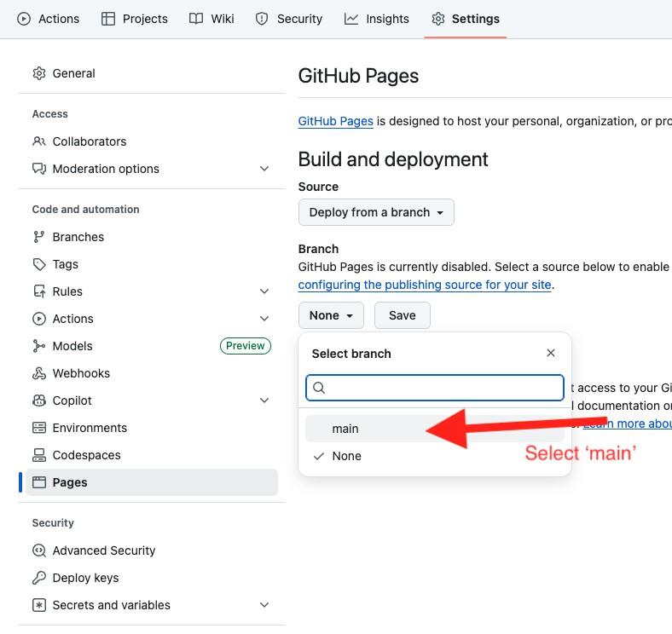This screenshot has width=672, height=634.
Task: Open Branches settings page
Action: click(x=152, y=237)
